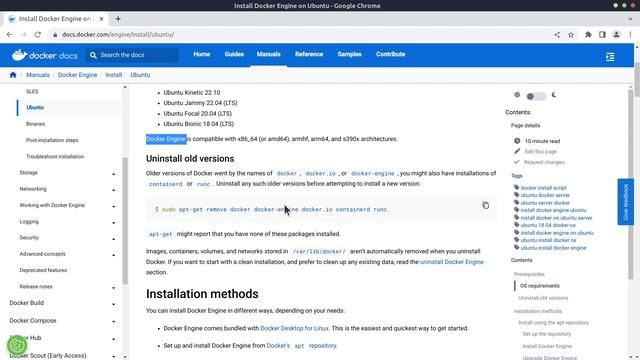Expand the Docker Compose section
The image size is (640, 360).
point(113,322)
